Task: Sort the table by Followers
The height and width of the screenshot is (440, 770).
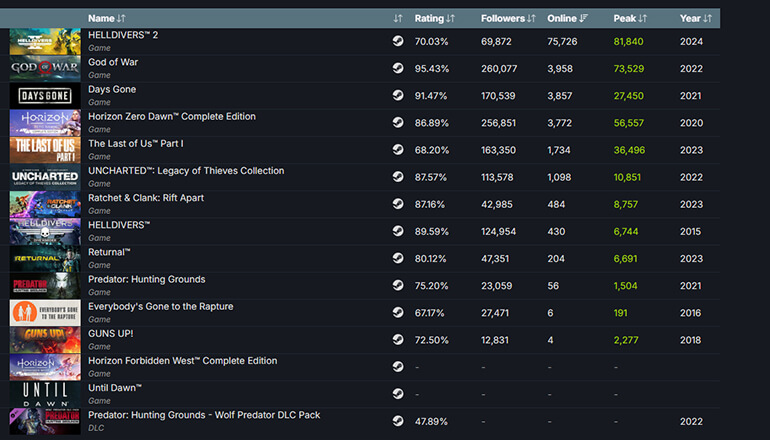Action: (508, 18)
